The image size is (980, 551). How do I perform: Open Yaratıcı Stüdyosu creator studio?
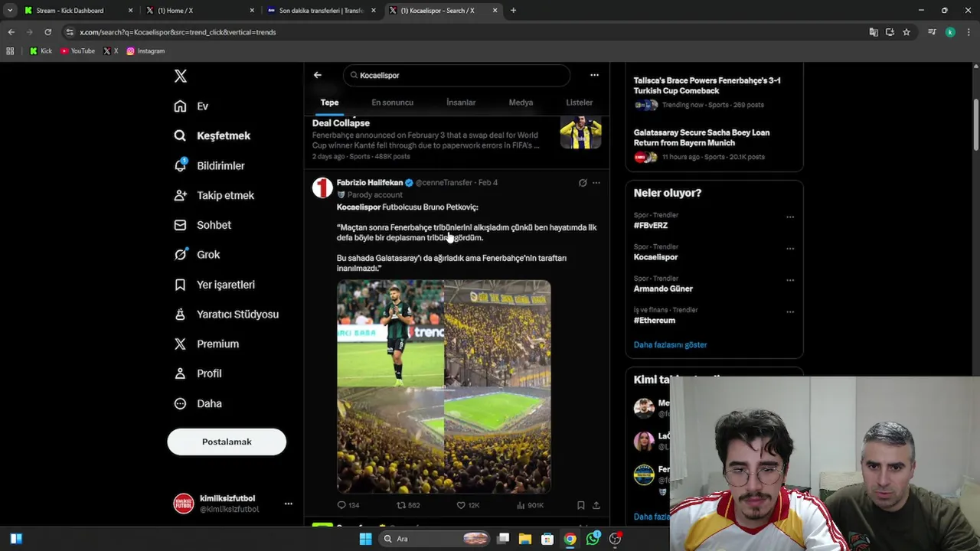[x=226, y=315]
